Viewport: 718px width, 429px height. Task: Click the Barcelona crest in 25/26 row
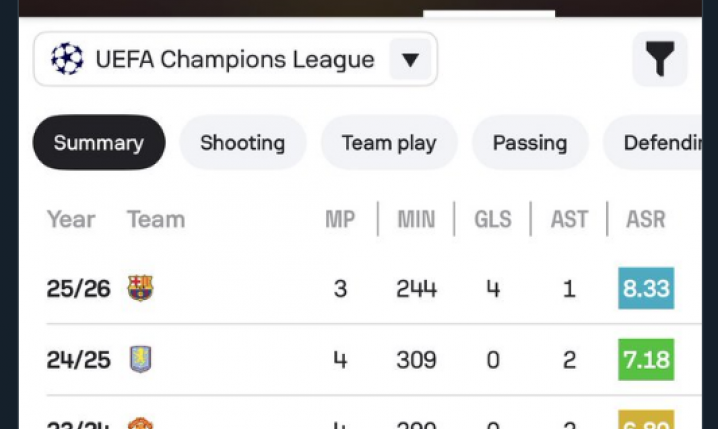coord(141,289)
